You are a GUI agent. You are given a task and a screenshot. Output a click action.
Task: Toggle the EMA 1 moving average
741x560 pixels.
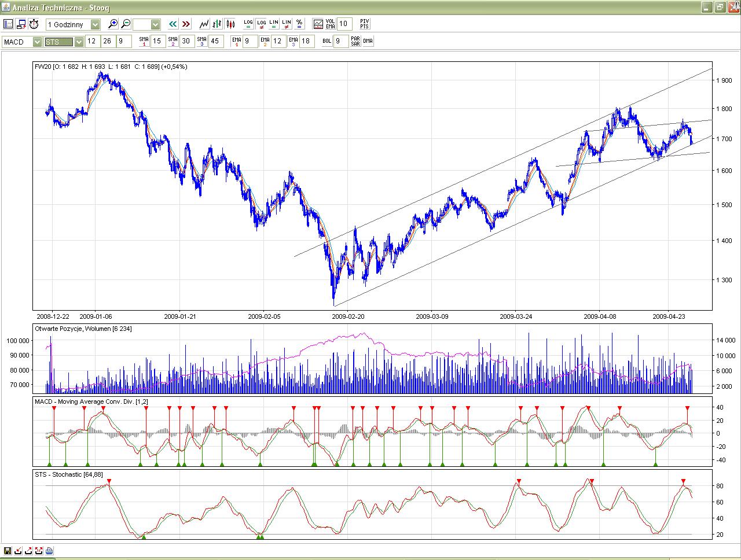[236, 41]
